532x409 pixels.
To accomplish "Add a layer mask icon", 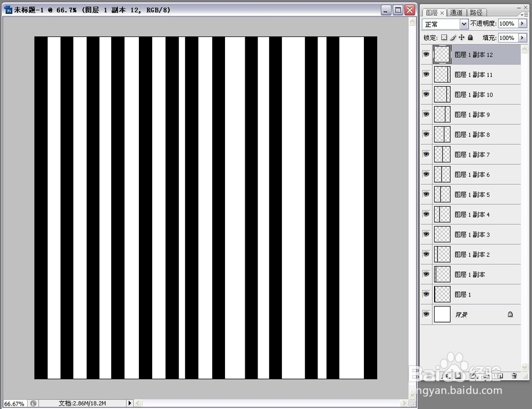I will coord(459,375).
